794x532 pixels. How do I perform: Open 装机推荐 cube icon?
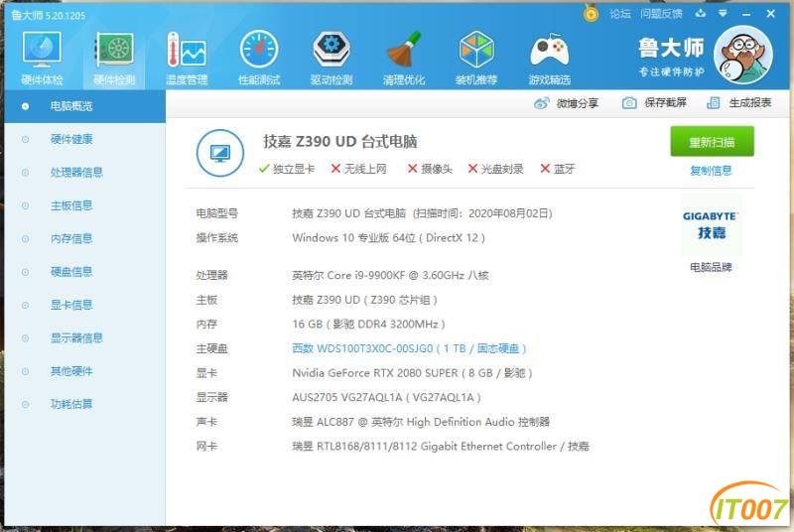coord(476,59)
